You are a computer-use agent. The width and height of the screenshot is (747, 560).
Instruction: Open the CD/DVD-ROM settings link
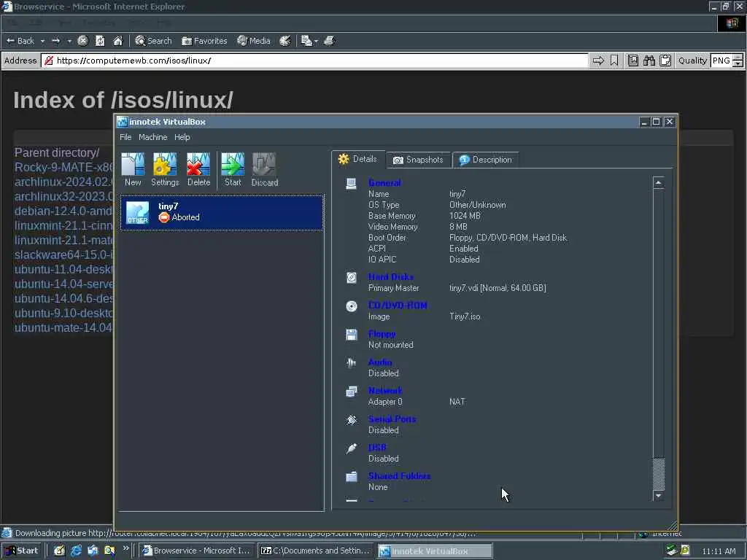pos(398,306)
